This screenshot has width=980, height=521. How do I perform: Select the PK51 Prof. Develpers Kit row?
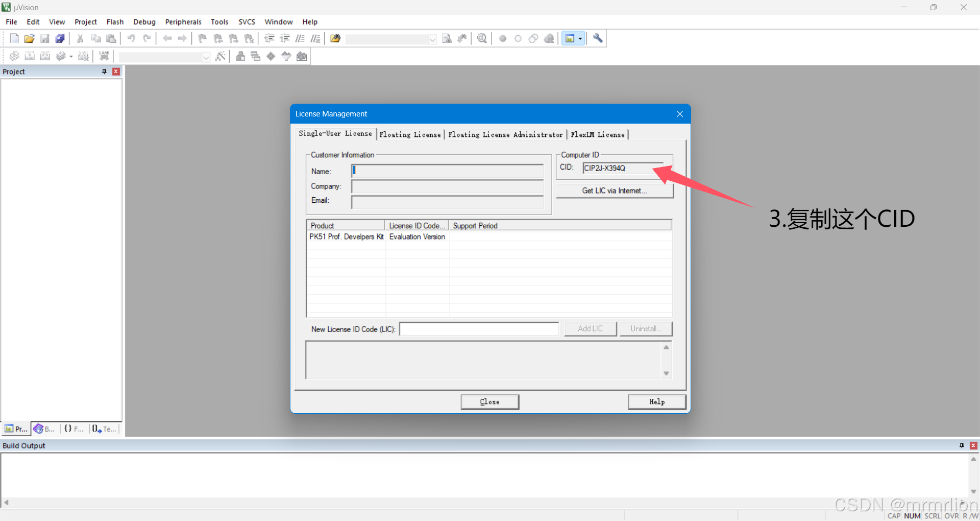tap(489, 237)
